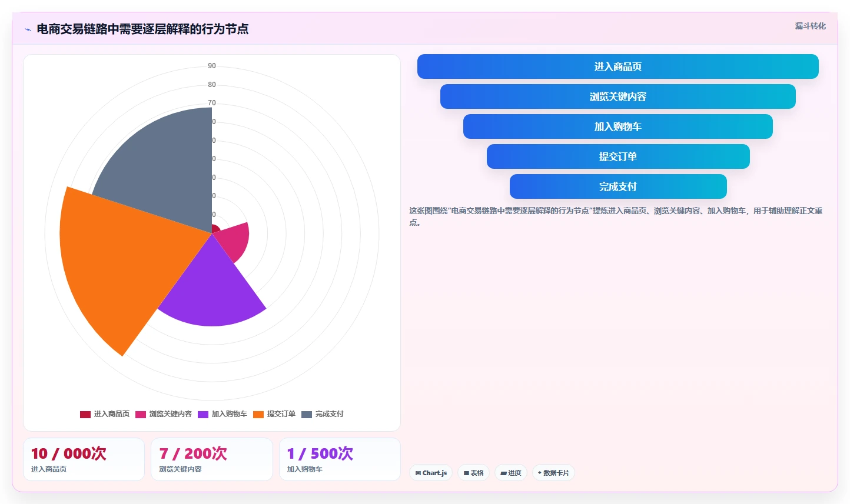Click the 表格 tag chip
The width and height of the screenshot is (850, 504).
click(x=473, y=473)
